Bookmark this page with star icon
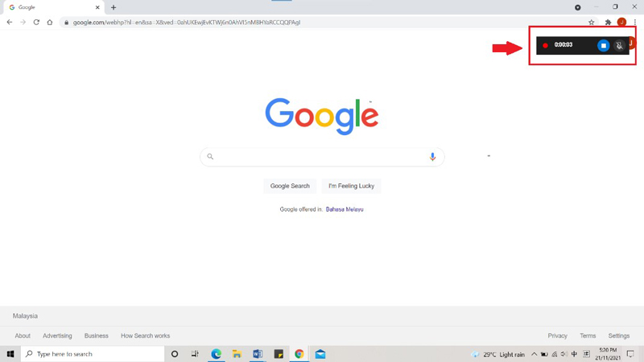The width and height of the screenshot is (644, 362). pos(592,23)
